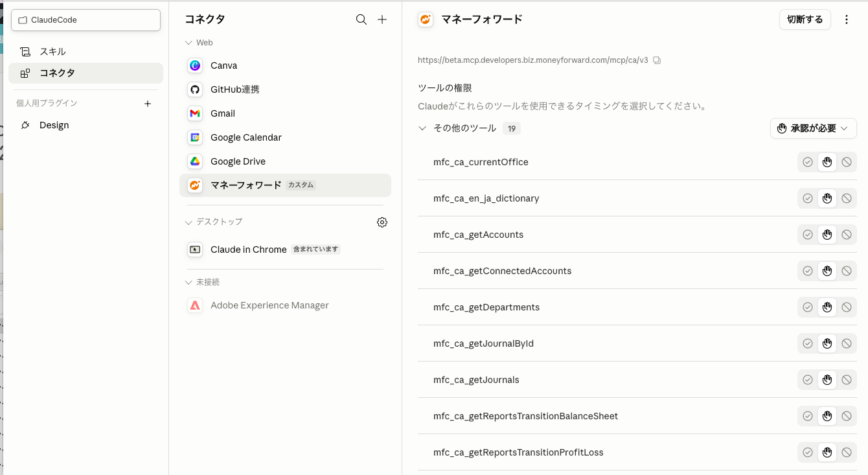Click the ClaudeCode folder field
868x475 pixels.
(x=86, y=20)
